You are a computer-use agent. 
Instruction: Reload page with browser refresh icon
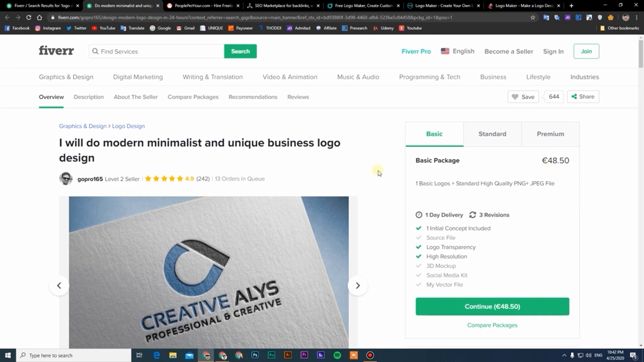point(29,17)
